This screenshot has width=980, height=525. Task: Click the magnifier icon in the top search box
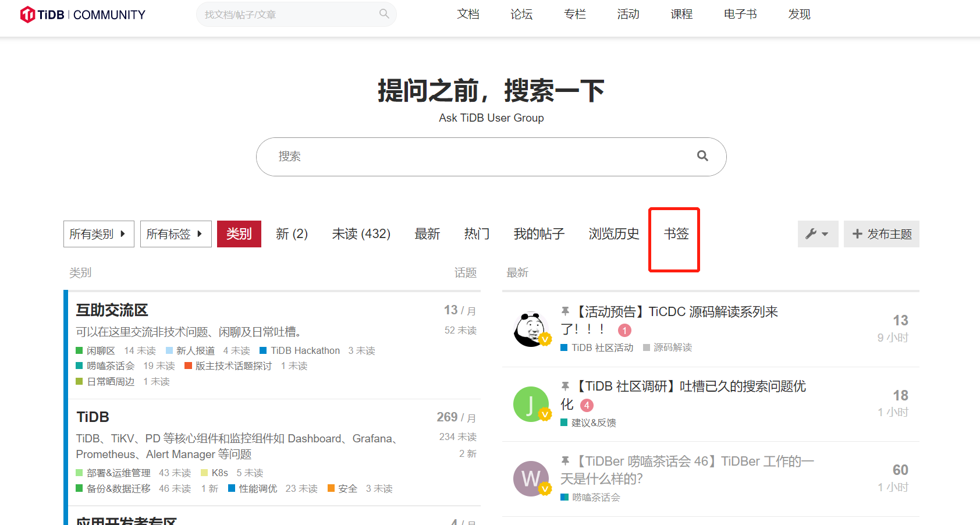coord(384,13)
